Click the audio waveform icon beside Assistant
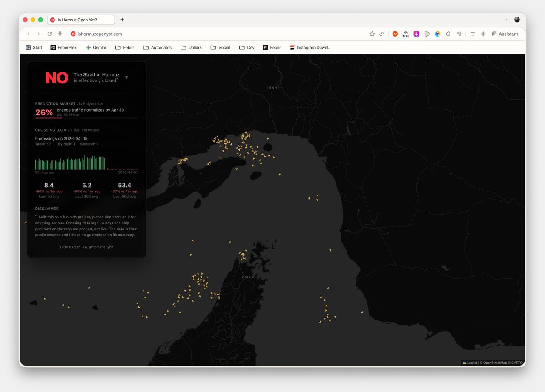 click(483, 34)
